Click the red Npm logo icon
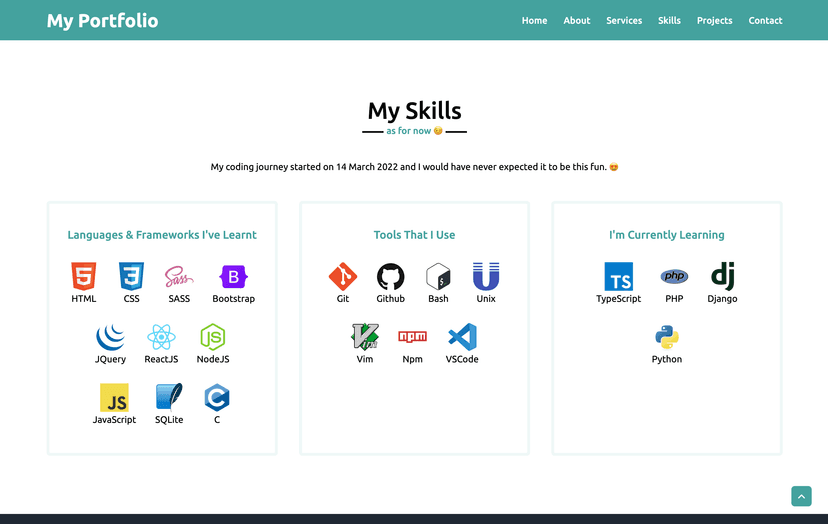This screenshot has width=828, height=524. [x=412, y=336]
